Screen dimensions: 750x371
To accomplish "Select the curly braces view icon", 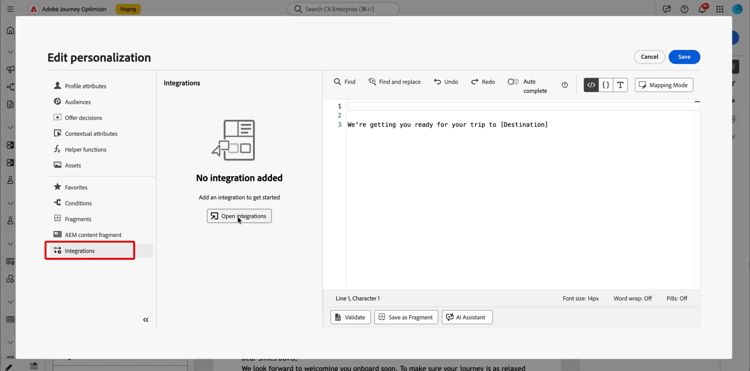I will (606, 85).
